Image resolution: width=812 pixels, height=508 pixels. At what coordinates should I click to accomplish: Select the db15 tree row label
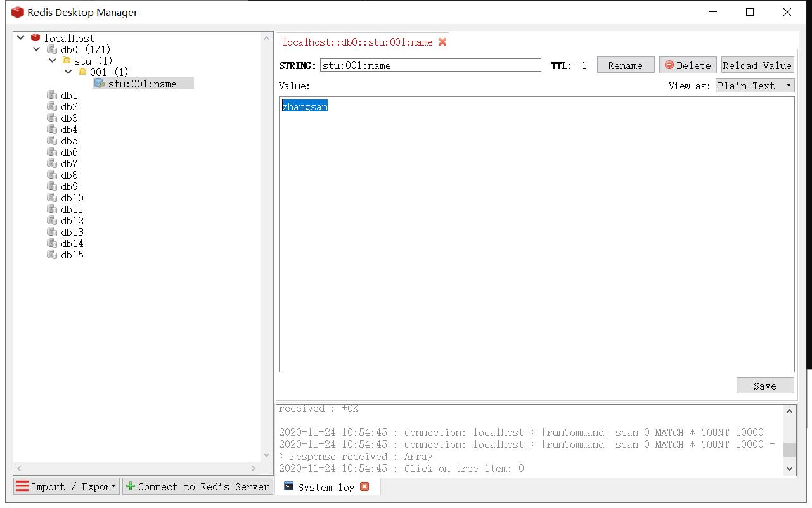click(x=72, y=255)
